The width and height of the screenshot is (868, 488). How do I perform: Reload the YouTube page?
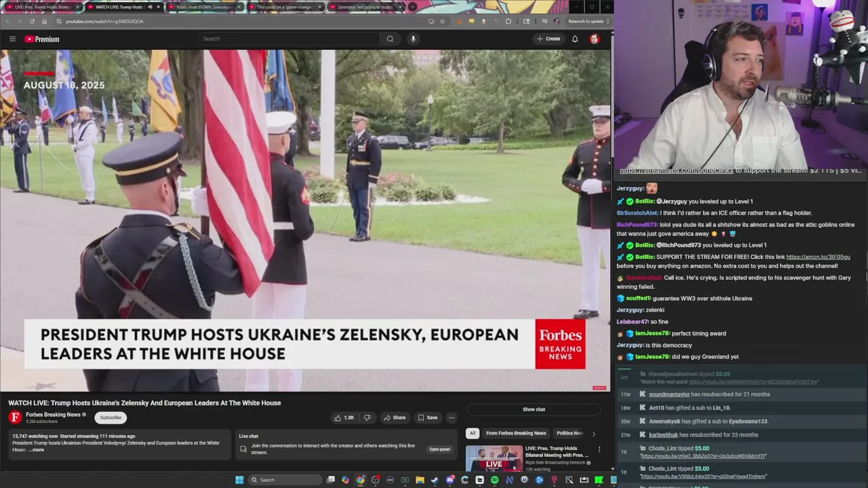[x=32, y=21]
